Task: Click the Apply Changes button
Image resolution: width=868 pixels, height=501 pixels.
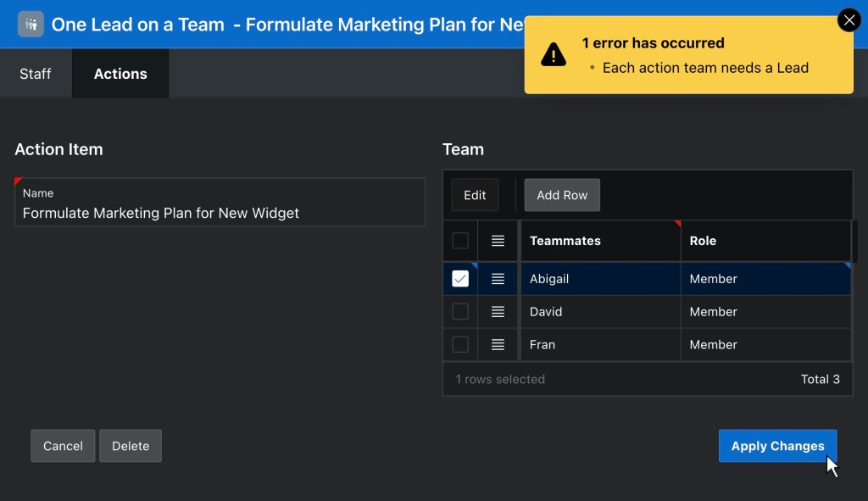Action: pyautogui.click(x=776, y=445)
